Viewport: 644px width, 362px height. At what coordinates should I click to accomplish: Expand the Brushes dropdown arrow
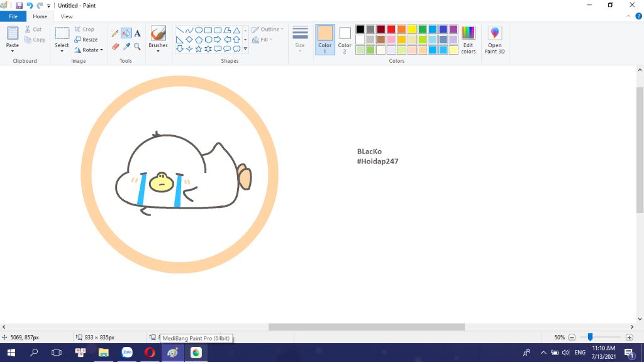click(158, 52)
